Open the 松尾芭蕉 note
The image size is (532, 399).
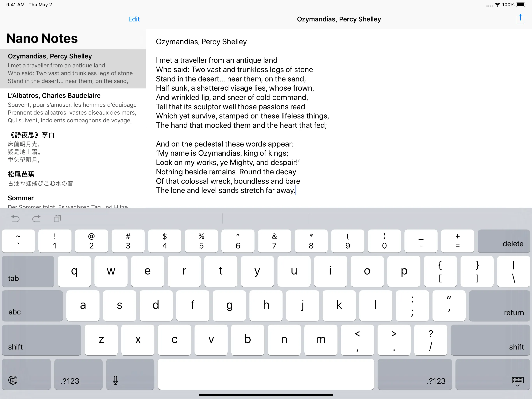pyautogui.click(x=73, y=179)
